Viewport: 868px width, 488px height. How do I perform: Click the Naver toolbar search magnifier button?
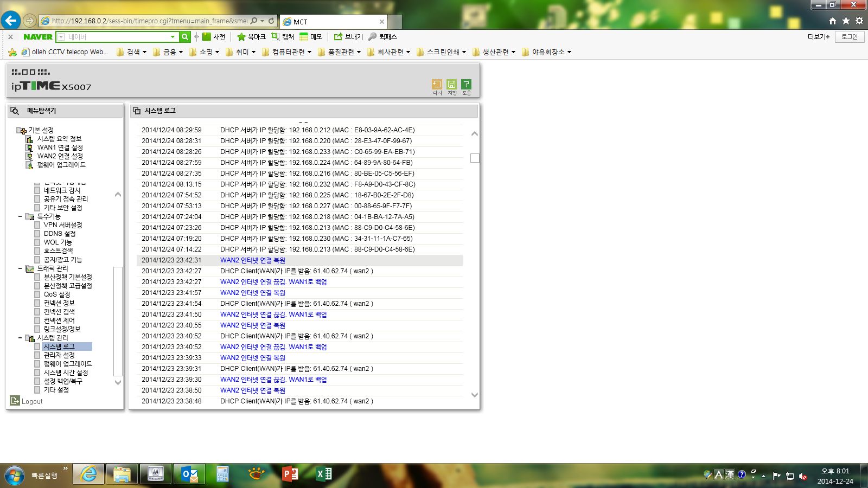(185, 37)
